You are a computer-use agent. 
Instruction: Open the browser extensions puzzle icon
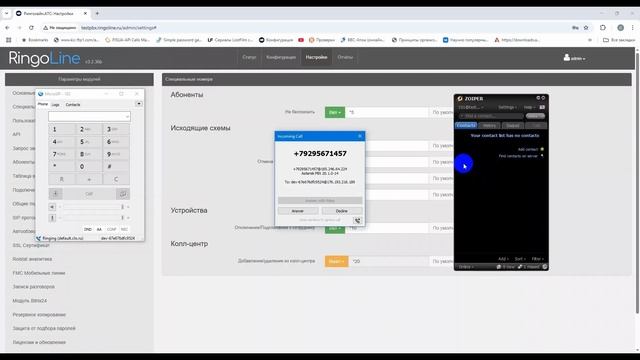[603, 28]
